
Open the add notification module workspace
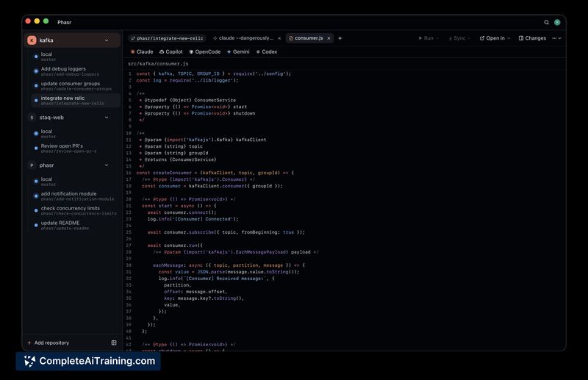pos(75,196)
